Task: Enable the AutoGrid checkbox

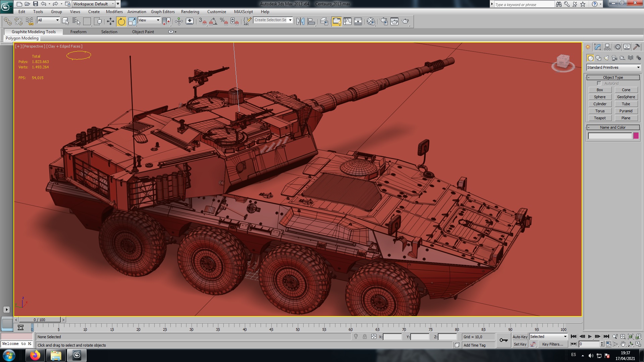Action: click(x=599, y=83)
